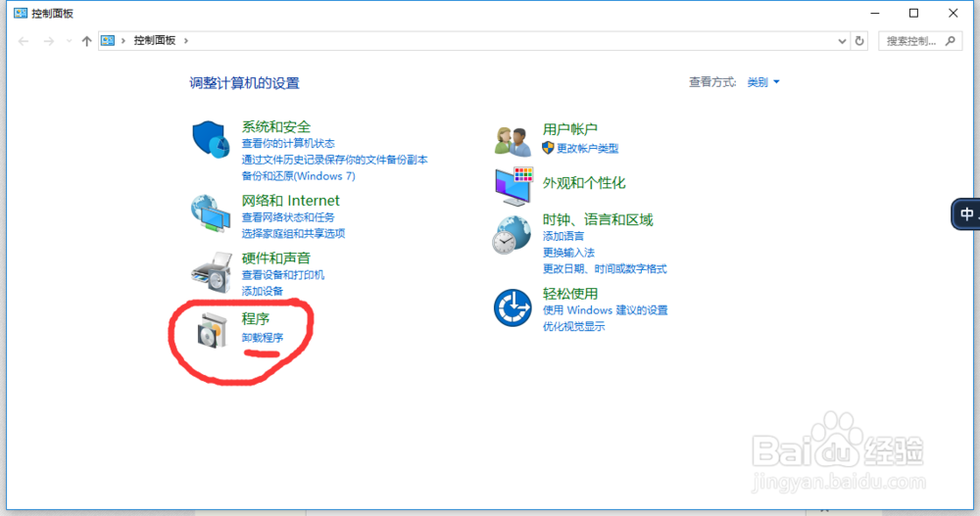Open 时钟、语言和区域 category heading

[x=598, y=220]
